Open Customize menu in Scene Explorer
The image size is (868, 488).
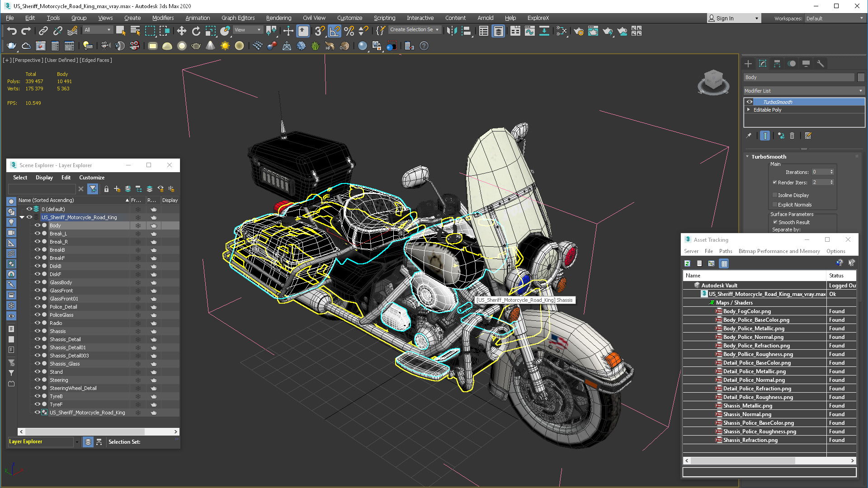click(x=92, y=178)
